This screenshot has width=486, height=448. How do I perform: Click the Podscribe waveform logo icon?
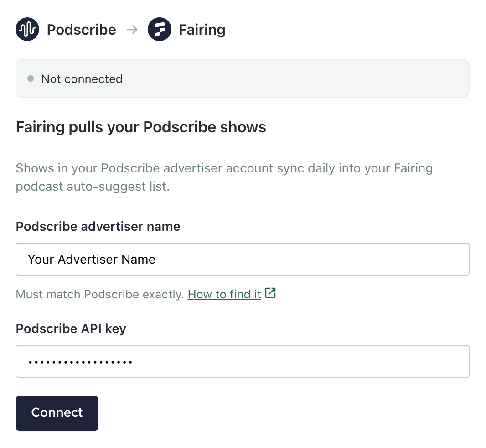[27, 29]
